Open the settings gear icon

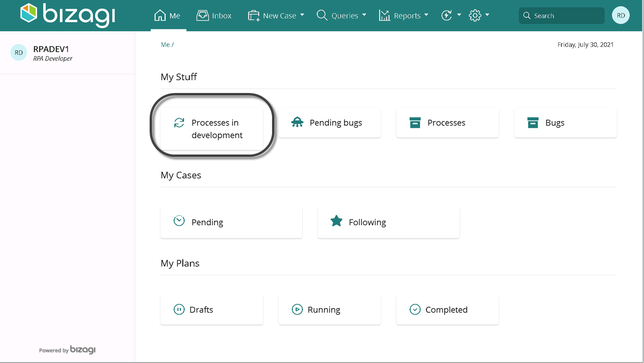pyautogui.click(x=475, y=15)
